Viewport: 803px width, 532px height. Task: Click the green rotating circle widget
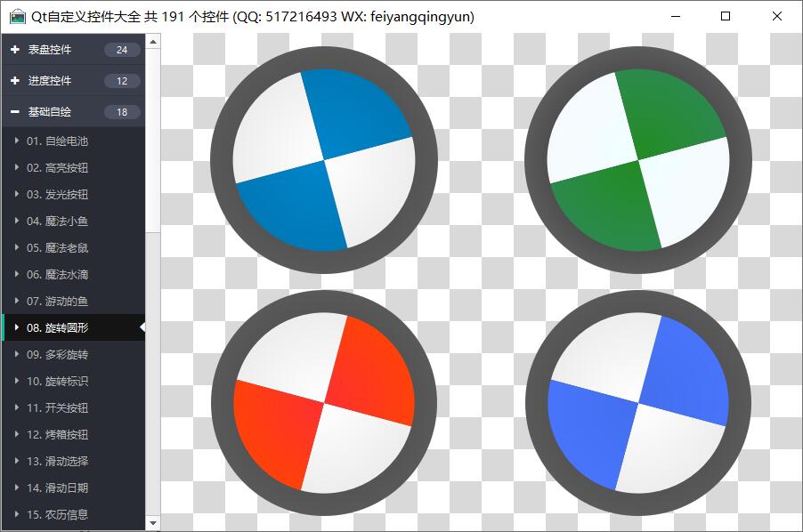pyautogui.click(x=638, y=160)
